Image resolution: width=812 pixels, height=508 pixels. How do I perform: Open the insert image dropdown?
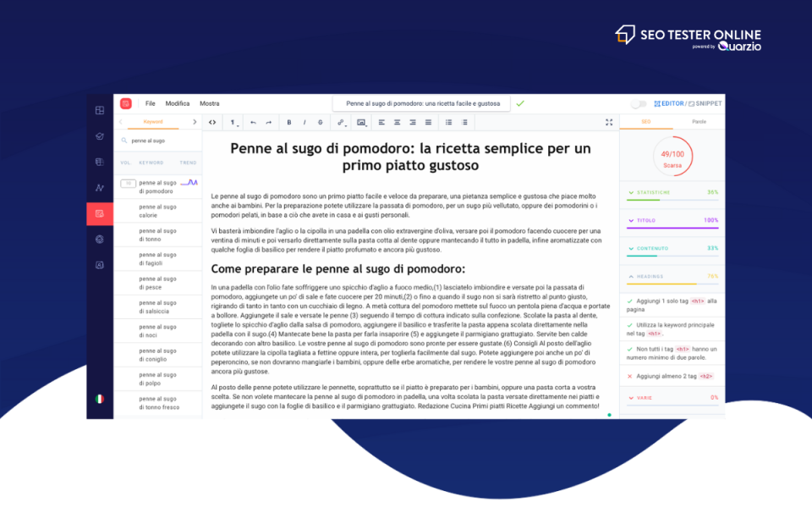361,122
